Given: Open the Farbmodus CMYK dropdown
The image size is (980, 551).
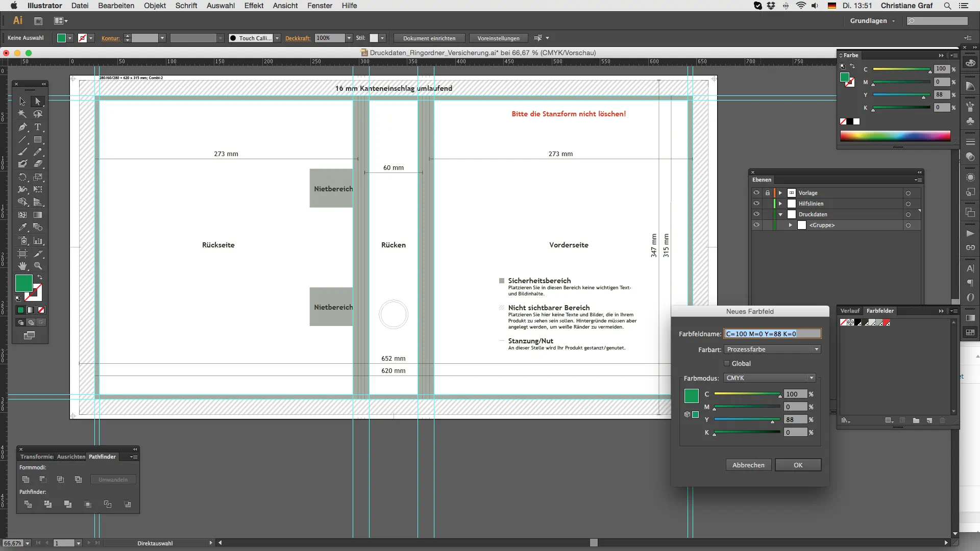Looking at the screenshot, I should (770, 378).
